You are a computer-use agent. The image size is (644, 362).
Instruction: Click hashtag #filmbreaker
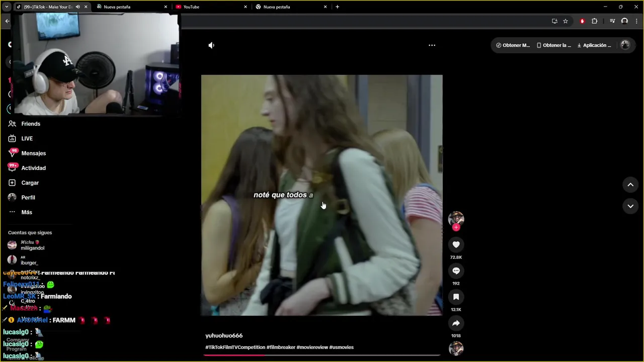coord(281,347)
